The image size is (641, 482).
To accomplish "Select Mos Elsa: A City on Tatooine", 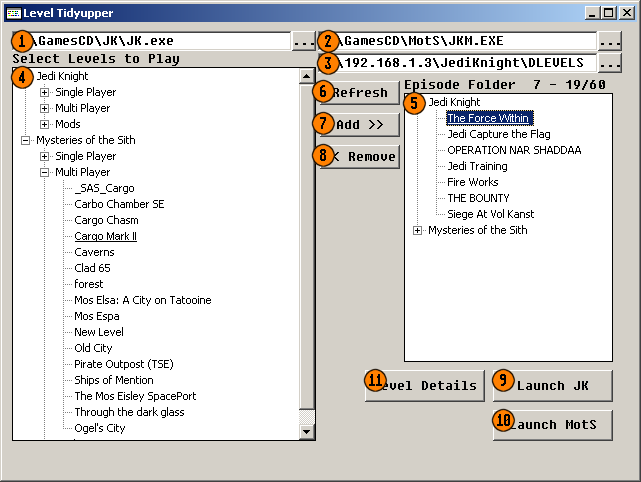I will (x=143, y=300).
